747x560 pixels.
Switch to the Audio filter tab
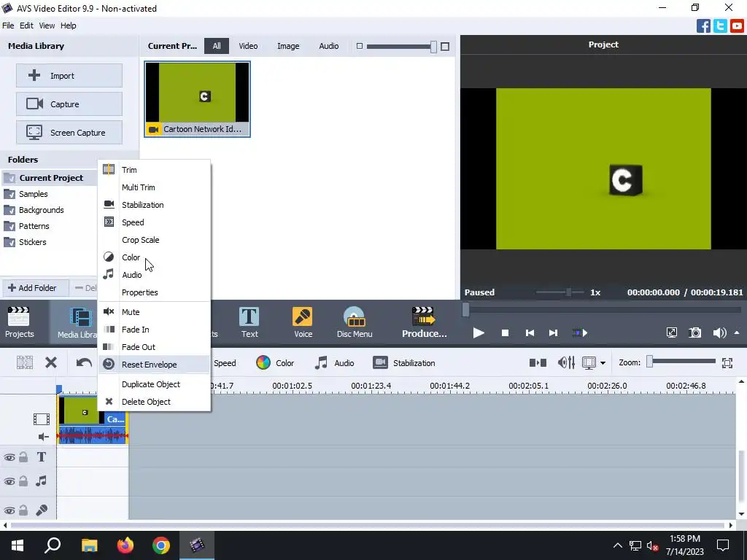tap(329, 46)
